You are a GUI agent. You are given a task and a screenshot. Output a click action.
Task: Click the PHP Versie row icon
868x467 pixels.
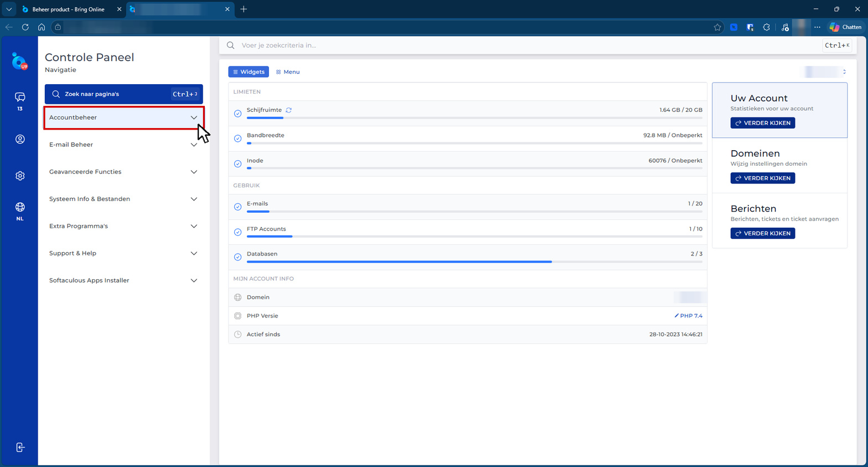[x=237, y=316]
